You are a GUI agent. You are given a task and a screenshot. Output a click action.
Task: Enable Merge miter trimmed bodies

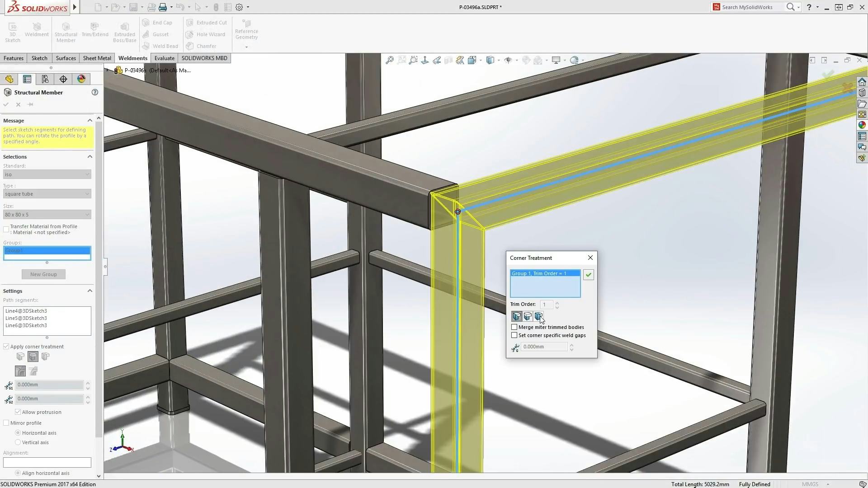click(x=514, y=327)
